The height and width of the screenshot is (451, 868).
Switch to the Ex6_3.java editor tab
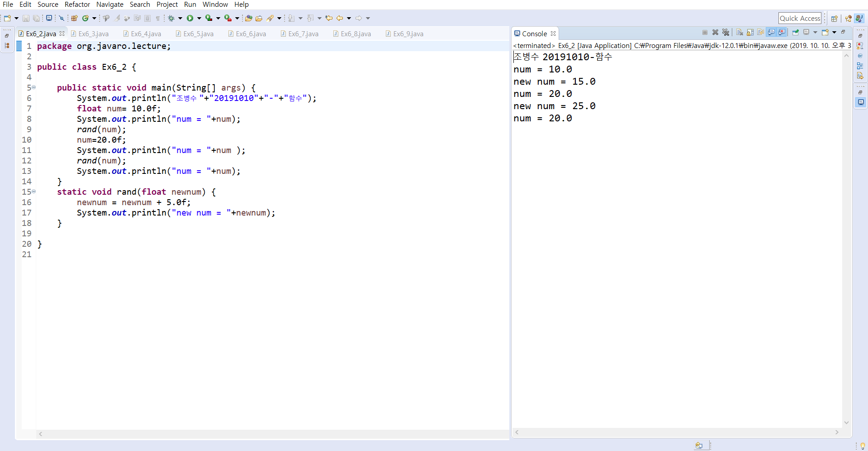click(90, 34)
